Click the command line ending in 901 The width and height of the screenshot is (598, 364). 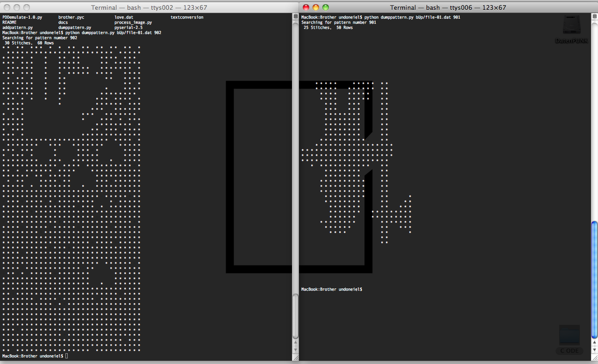point(381,17)
